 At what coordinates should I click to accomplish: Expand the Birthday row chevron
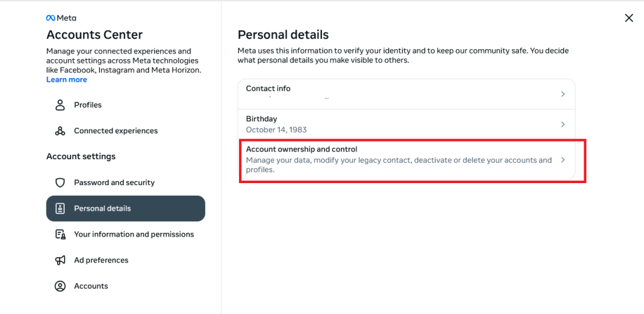coord(563,125)
